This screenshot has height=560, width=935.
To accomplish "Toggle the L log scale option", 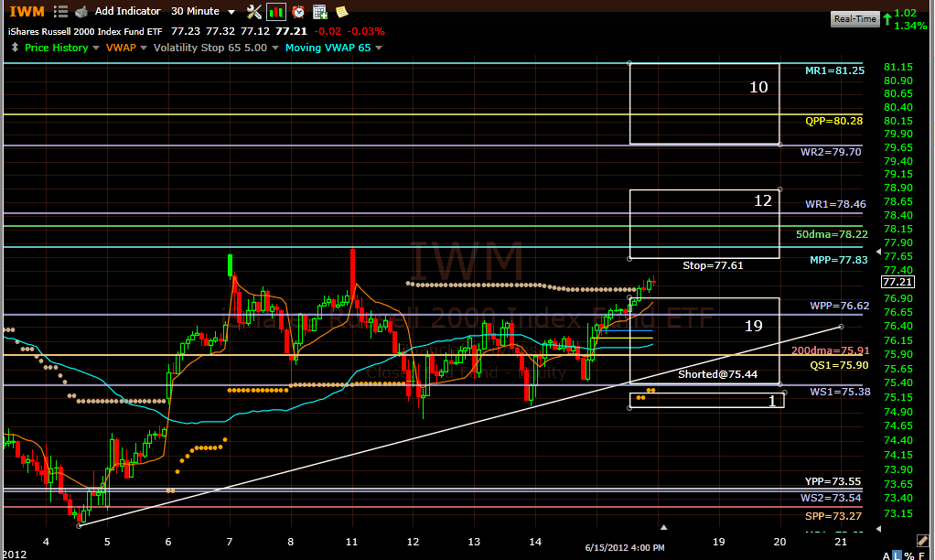I will click(x=897, y=555).
